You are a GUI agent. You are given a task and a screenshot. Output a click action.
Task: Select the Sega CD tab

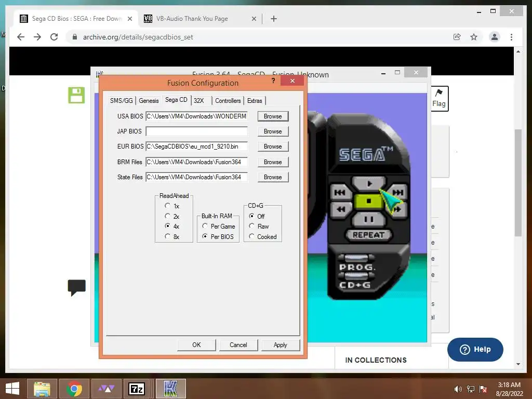click(176, 100)
